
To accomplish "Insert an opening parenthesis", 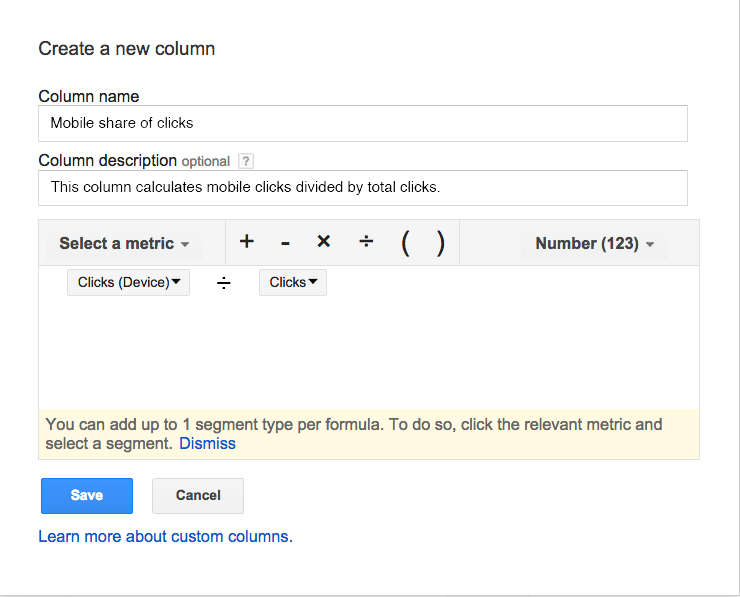I will pos(405,243).
